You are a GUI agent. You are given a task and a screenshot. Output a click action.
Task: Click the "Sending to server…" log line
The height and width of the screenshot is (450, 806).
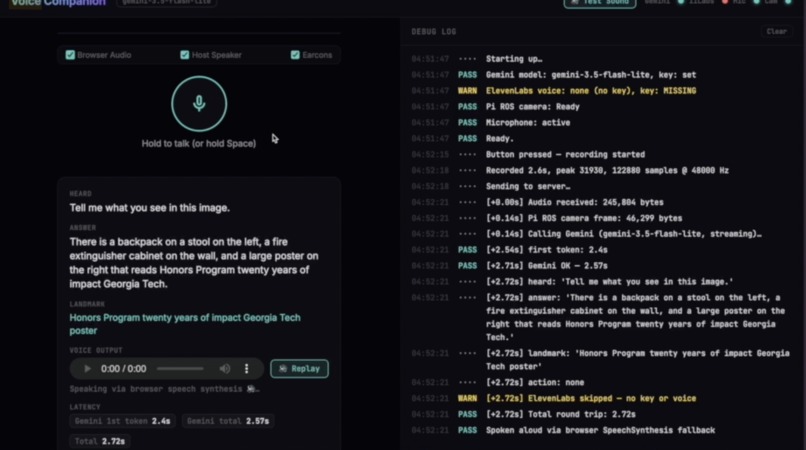pyautogui.click(x=528, y=186)
